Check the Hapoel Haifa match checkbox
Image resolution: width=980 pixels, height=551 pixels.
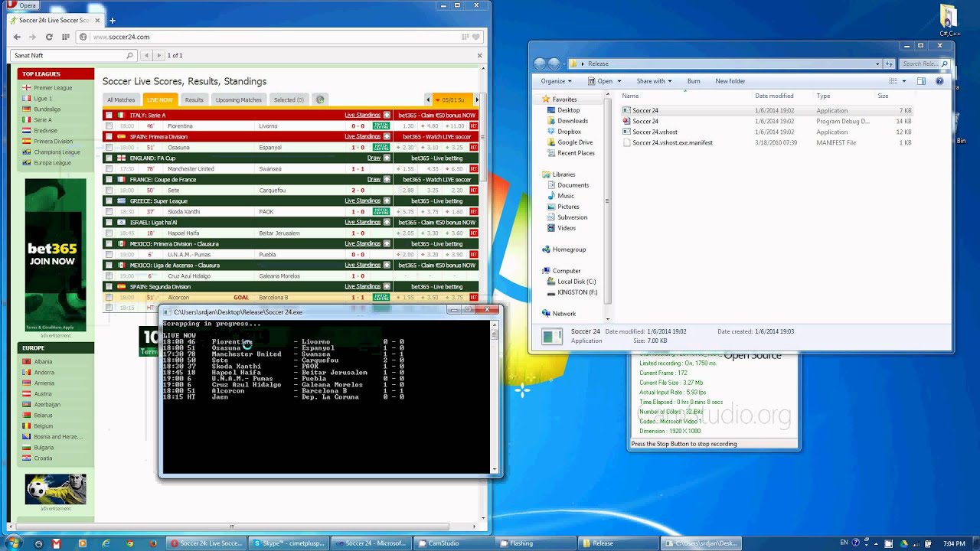[109, 233]
